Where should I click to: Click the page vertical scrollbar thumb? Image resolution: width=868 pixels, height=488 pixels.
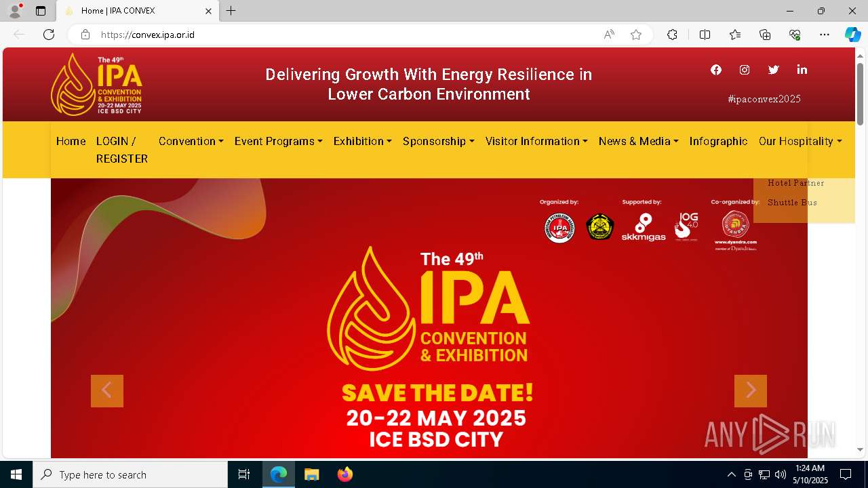[861, 94]
